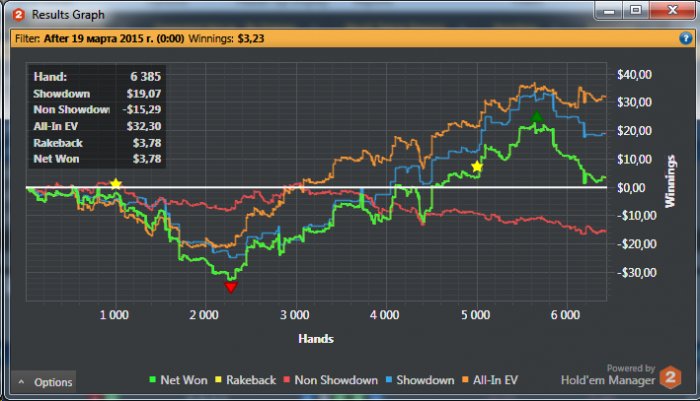This screenshot has height=401, width=700.
Task: Click the 'Powered by' text
Action: click(631, 368)
